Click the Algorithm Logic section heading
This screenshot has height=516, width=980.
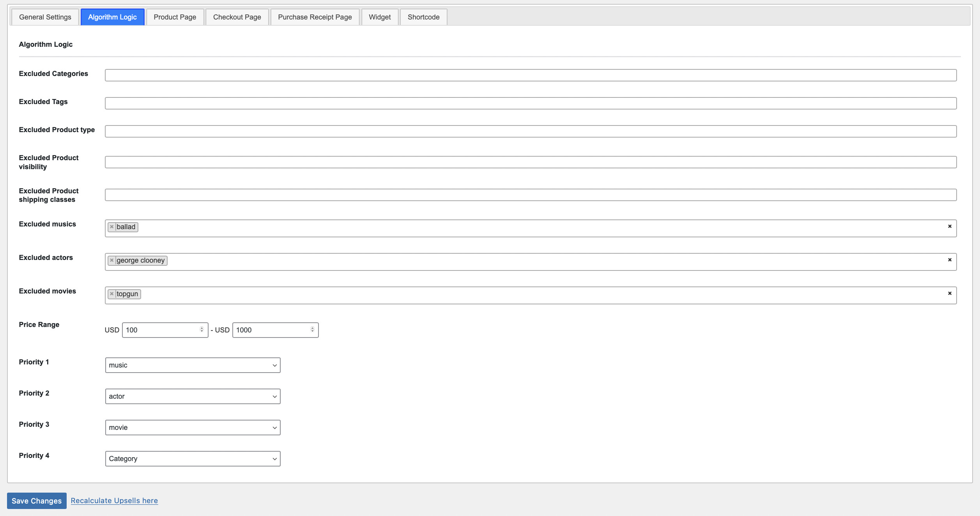46,44
